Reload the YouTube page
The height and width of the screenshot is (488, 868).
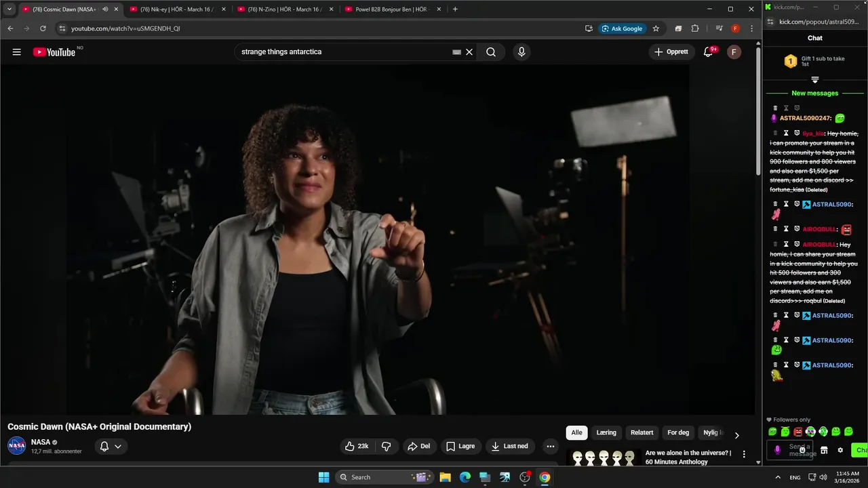[43, 28]
